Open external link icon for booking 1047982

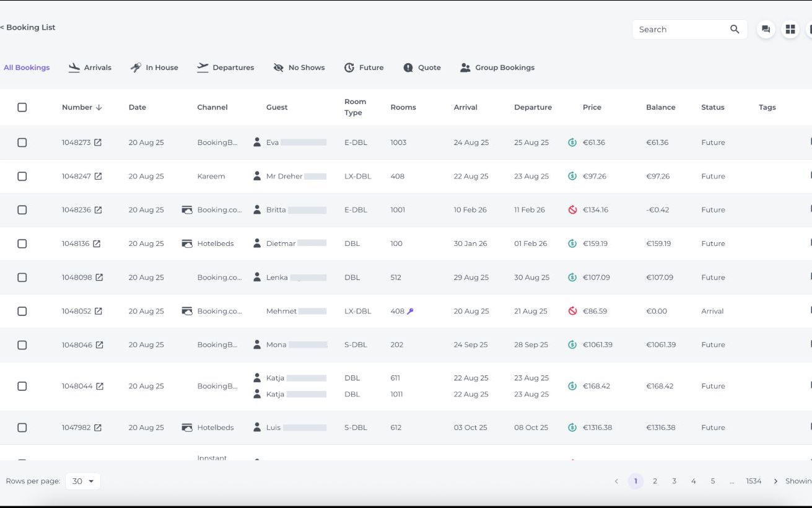pos(98,427)
